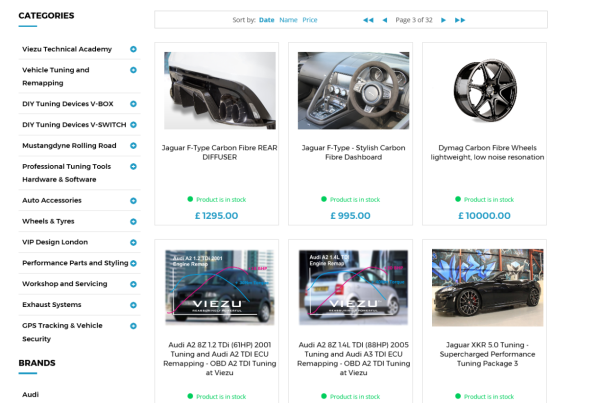Open DIY Tuning Devices V-BOX link
This screenshot has height=403, width=600.
(68, 104)
